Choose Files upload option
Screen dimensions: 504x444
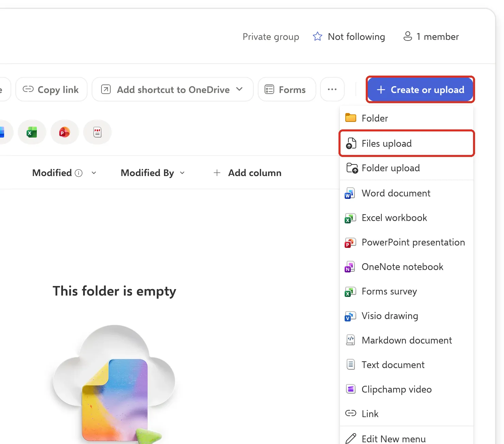pos(407,143)
